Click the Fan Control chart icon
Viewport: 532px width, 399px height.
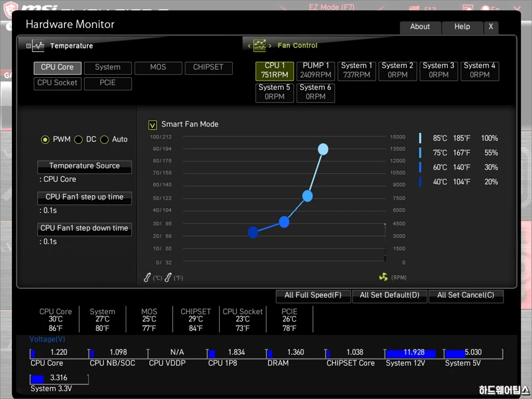(260, 46)
